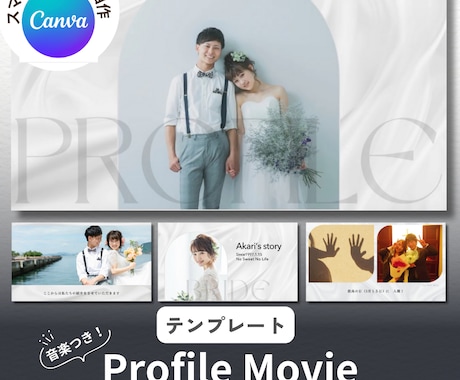
Task: Click the テンプレート label box
Action: pyautogui.click(x=226, y=325)
